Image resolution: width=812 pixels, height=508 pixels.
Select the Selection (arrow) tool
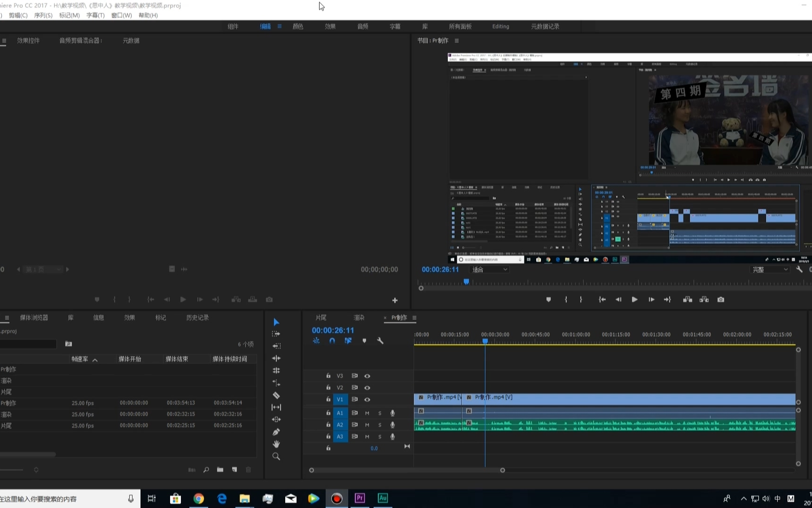point(276,322)
